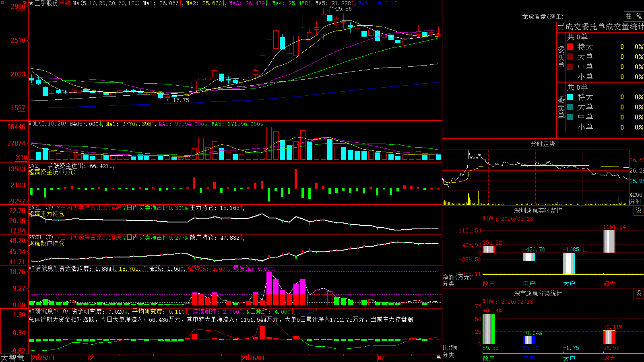
Task: Select the SVZL (7) indicator label
Action: click(41, 208)
